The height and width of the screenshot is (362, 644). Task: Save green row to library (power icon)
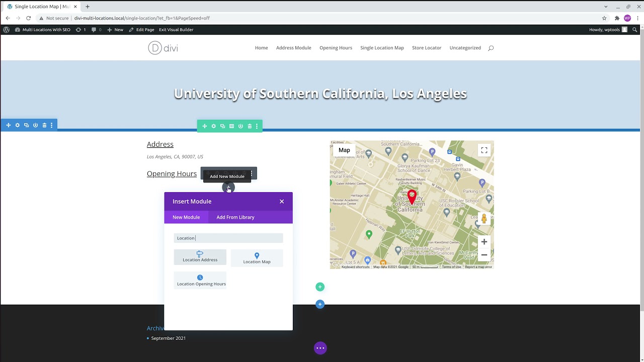(240, 126)
